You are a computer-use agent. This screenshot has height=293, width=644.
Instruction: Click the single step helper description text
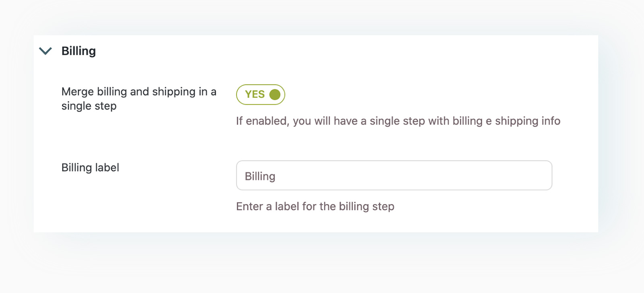398,121
